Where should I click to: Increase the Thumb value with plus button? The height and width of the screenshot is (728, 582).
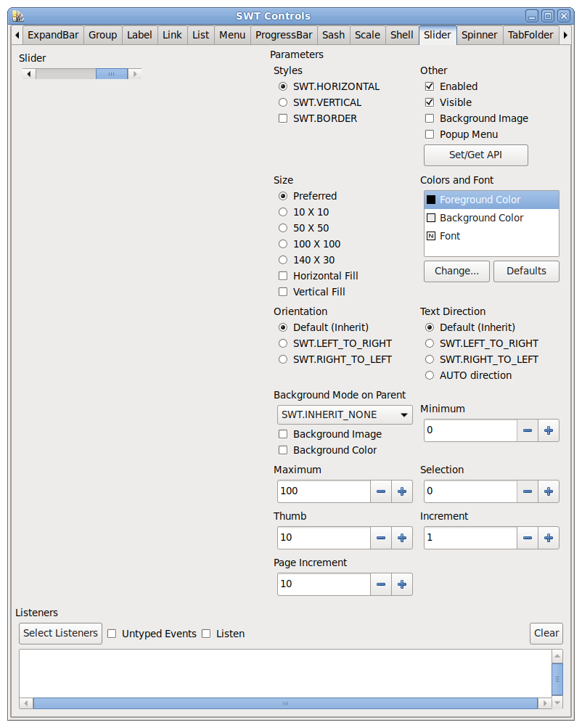point(402,538)
